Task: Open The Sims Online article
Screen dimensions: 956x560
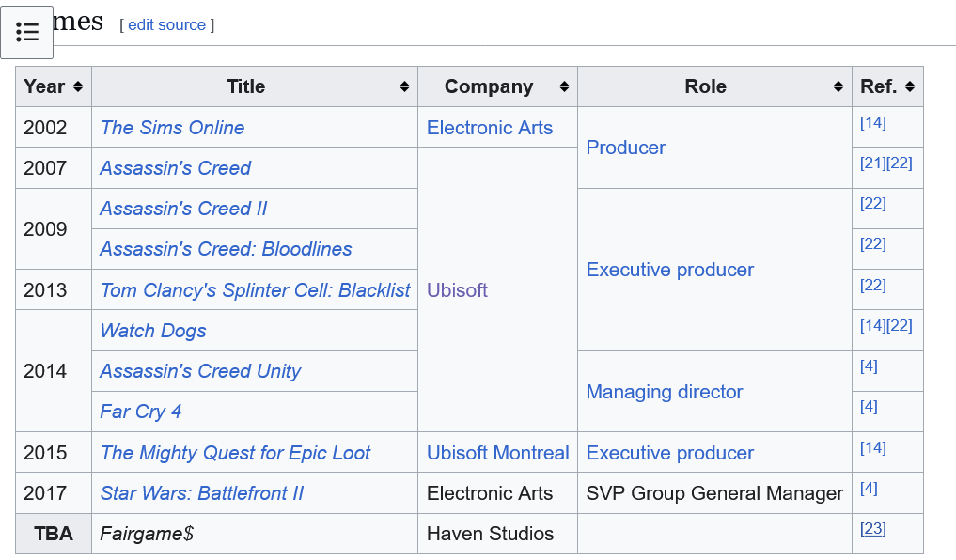Action: tap(173, 128)
